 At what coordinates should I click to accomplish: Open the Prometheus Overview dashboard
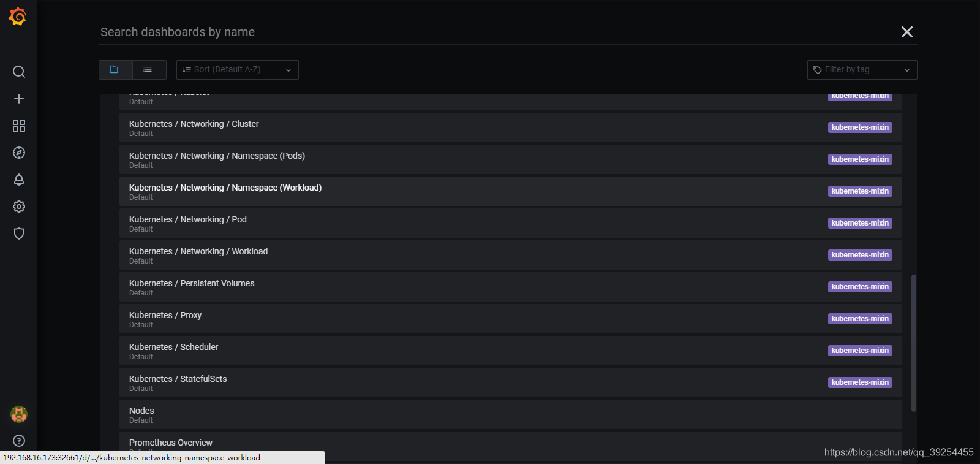(x=511, y=446)
